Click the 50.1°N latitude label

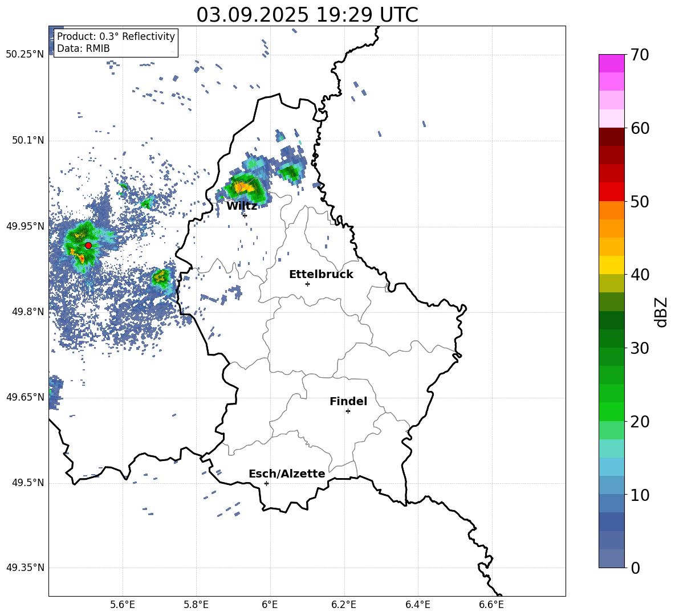pos(28,140)
